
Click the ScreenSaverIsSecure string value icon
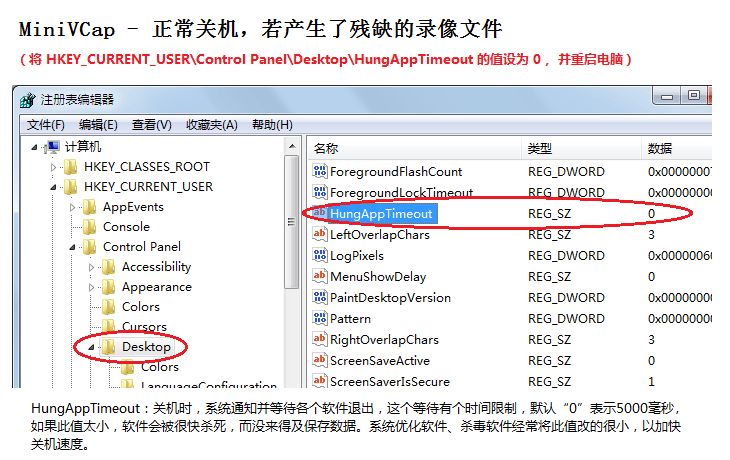click(320, 381)
